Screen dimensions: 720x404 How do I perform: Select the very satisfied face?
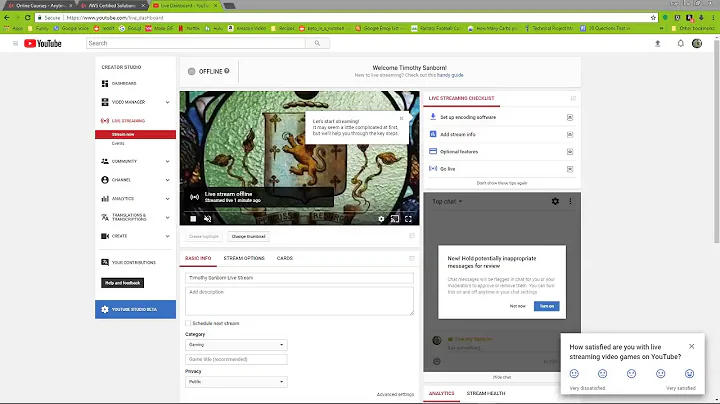click(x=690, y=374)
